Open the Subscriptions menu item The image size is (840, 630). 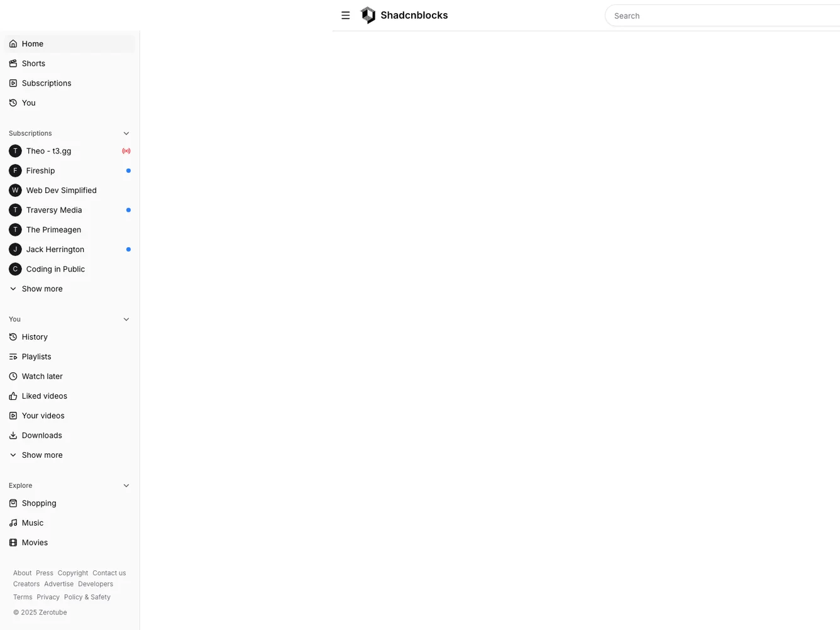point(46,83)
